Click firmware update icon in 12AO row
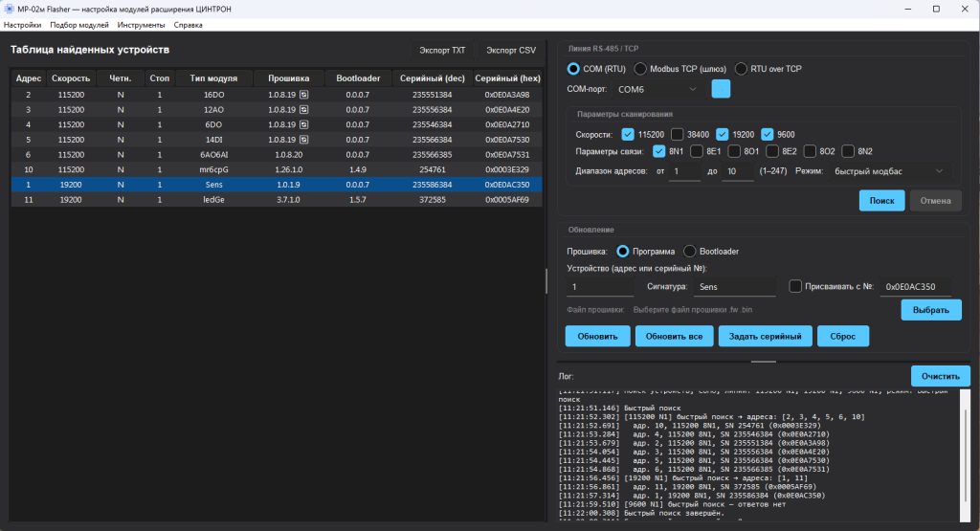The height and width of the screenshot is (531, 980). point(303,110)
